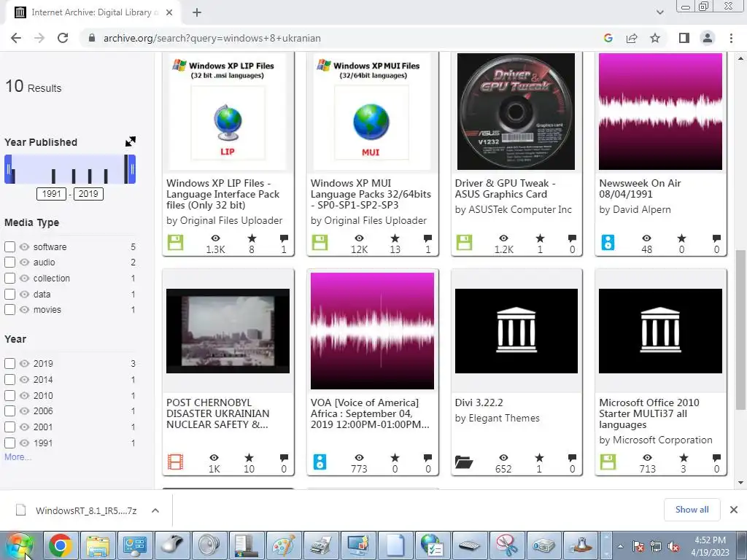Close the downloads bar

734,510
